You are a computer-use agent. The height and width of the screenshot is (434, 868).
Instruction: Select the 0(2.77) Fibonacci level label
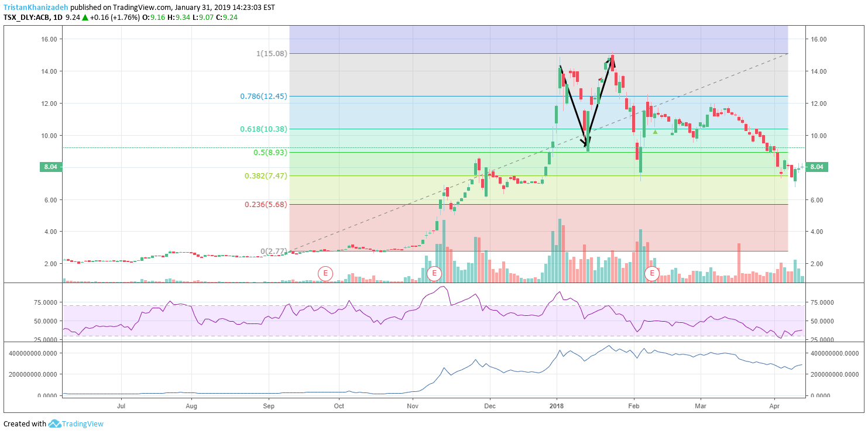(x=274, y=252)
